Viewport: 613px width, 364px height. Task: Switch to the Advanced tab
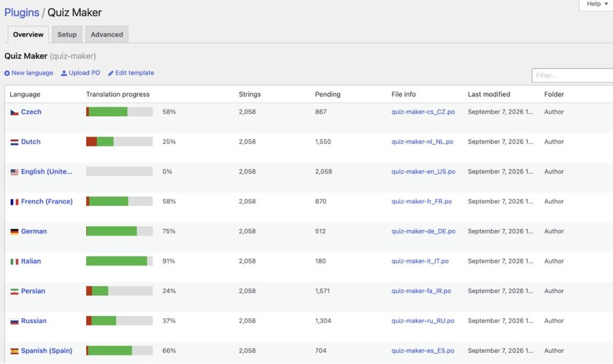click(x=107, y=34)
